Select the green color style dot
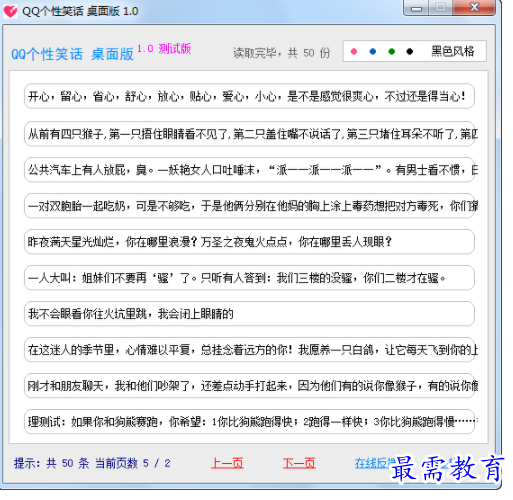513x500 pixels. (x=392, y=52)
